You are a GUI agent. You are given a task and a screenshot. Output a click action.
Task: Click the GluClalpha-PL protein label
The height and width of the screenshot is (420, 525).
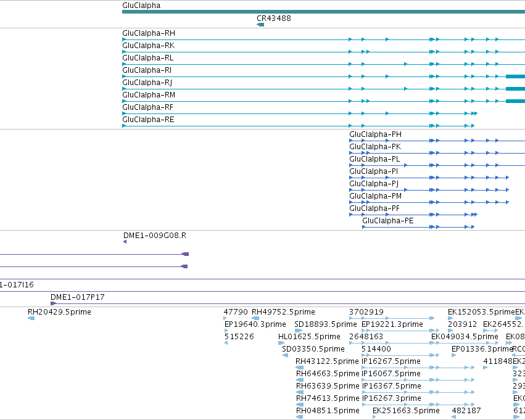374,159
